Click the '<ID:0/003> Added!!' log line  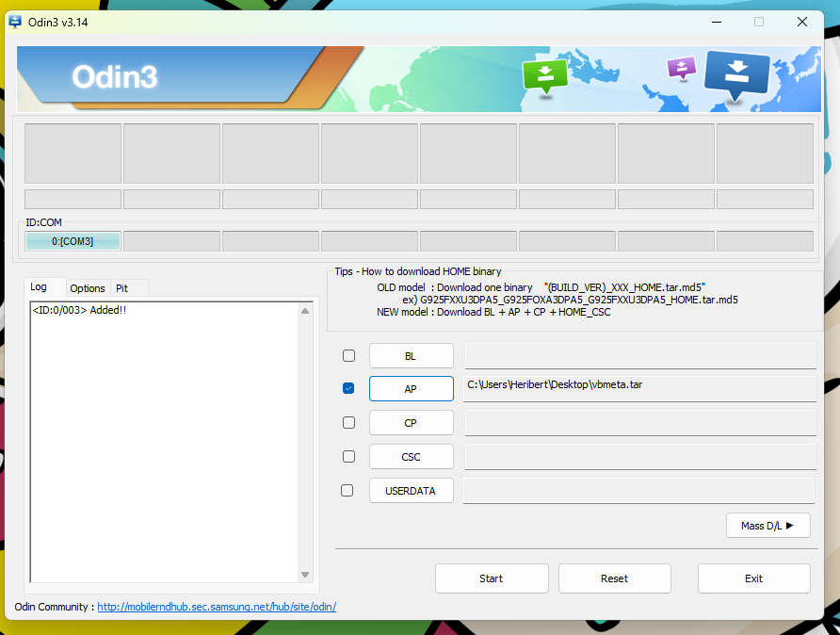[x=79, y=310]
